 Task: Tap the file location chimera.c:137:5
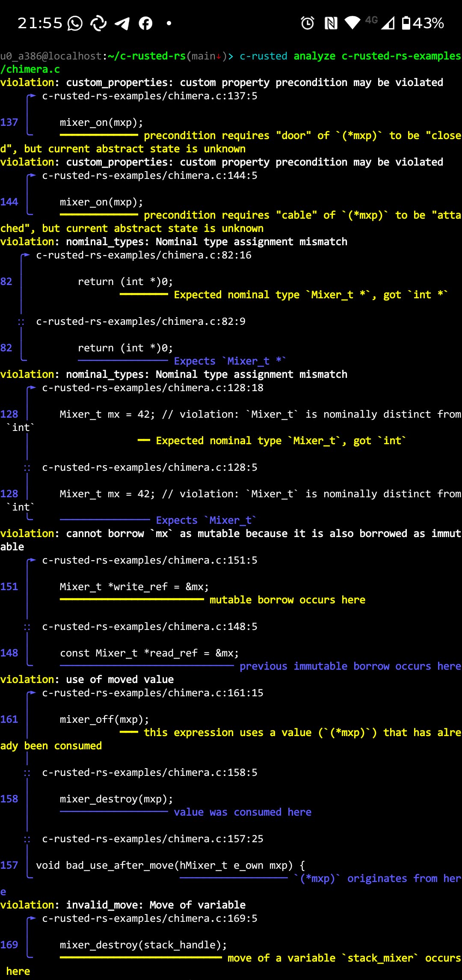click(x=150, y=96)
